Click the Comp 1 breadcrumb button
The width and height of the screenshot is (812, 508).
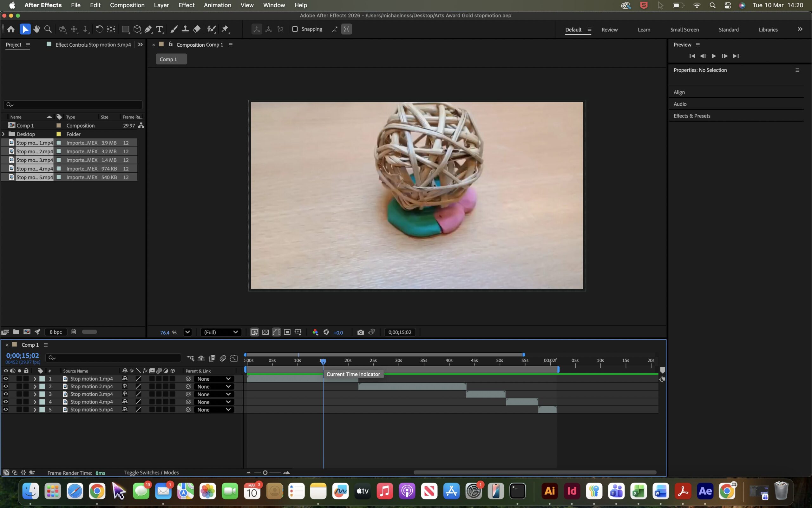tap(171, 59)
